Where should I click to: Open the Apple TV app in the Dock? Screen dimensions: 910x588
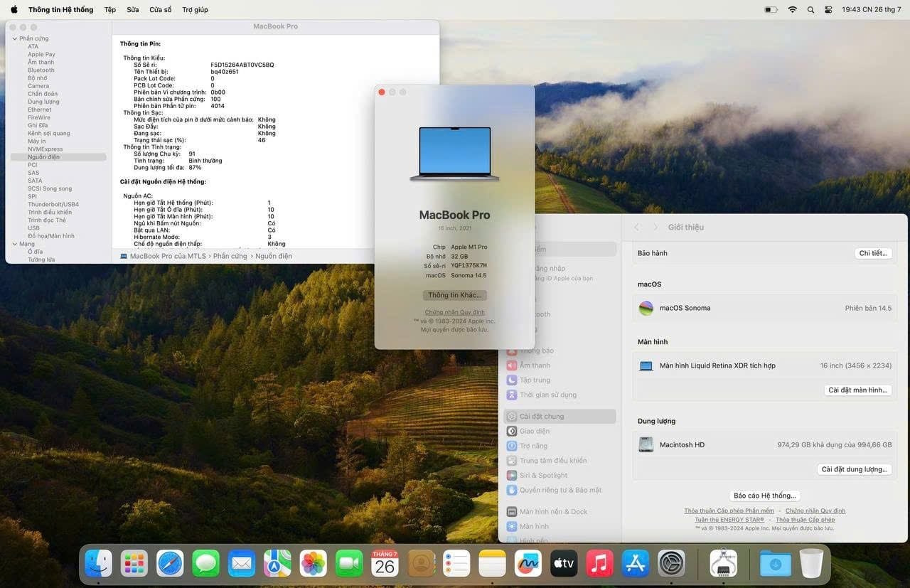[x=564, y=564]
